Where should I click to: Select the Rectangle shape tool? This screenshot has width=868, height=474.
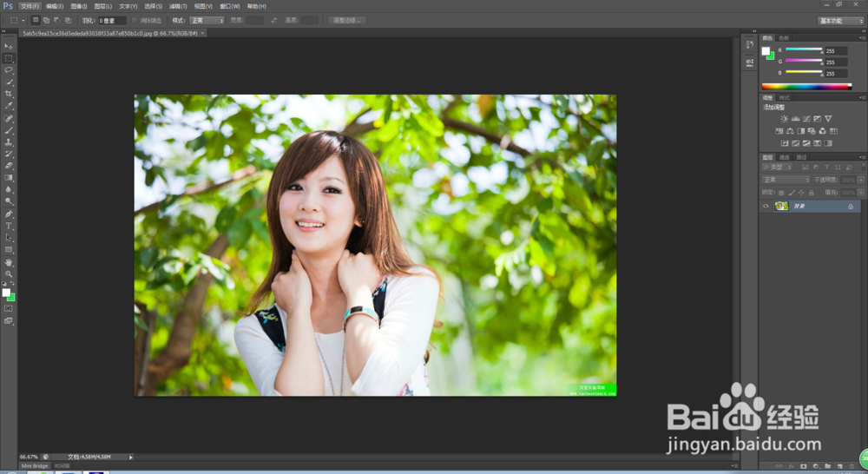(x=9, y=250)
